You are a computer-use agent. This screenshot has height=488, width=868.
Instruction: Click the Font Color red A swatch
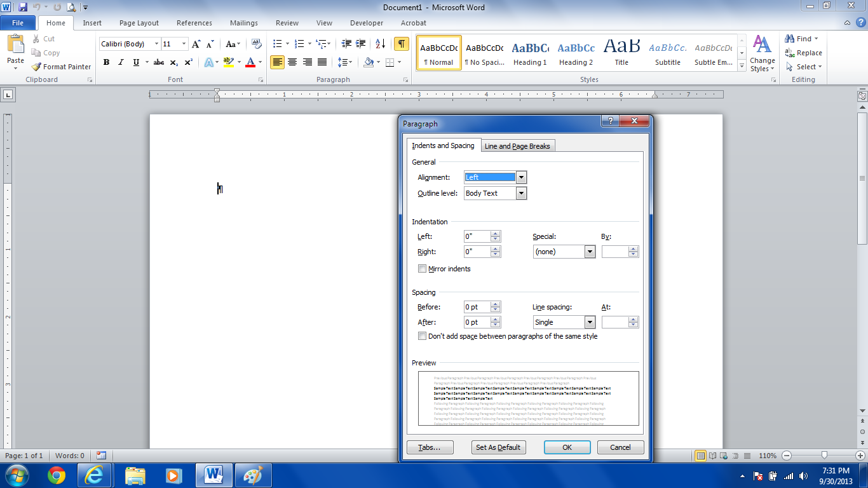[250, 62]
